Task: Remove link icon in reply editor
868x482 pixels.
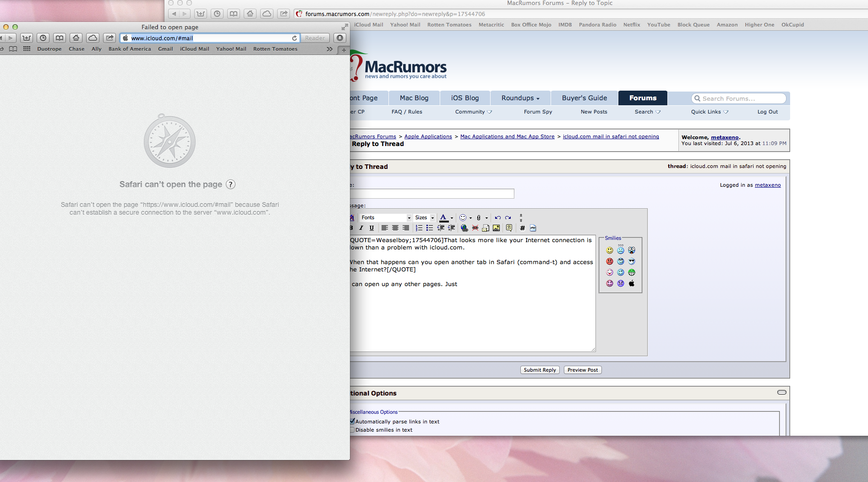Action: coord(475,228)
